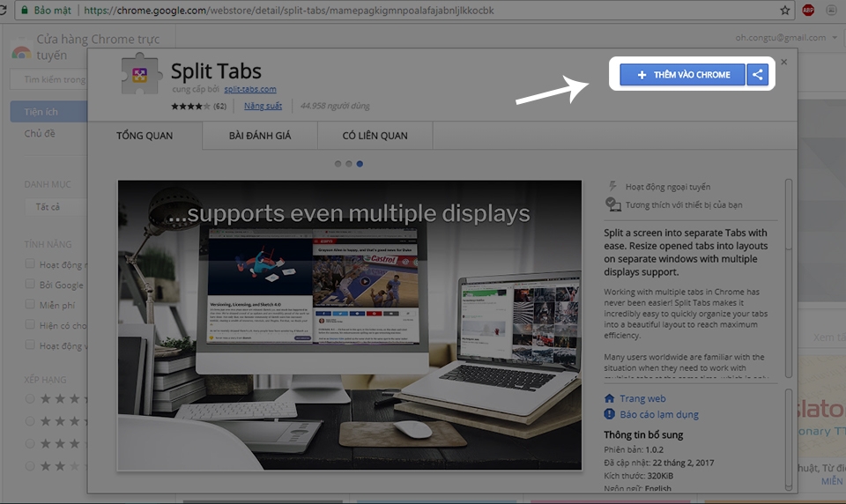Viewport: 846px width, 504px height.
Task: Select the second carousel dot
Action: click(x=349, y=164)
